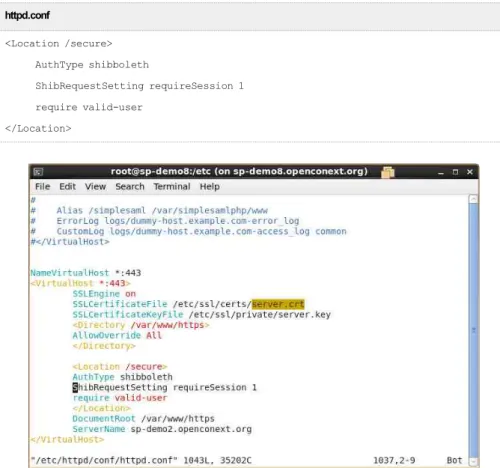Open the File menu in terminal
Viewport: 500px width, 468px height.
point(43,186)
